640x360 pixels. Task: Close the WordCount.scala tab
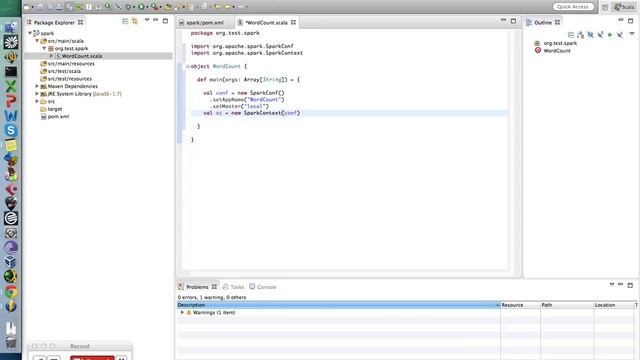(x=293, y=22)
